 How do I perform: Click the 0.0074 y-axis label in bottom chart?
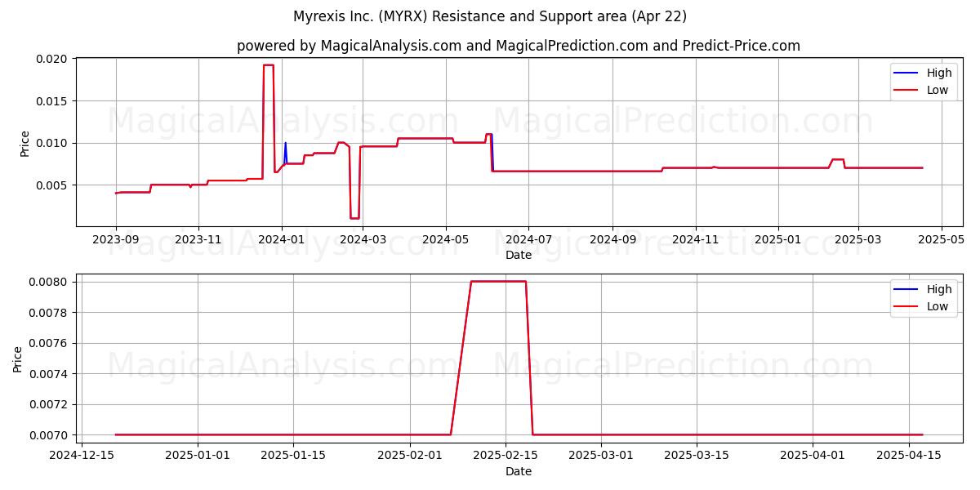pos(47,374)
